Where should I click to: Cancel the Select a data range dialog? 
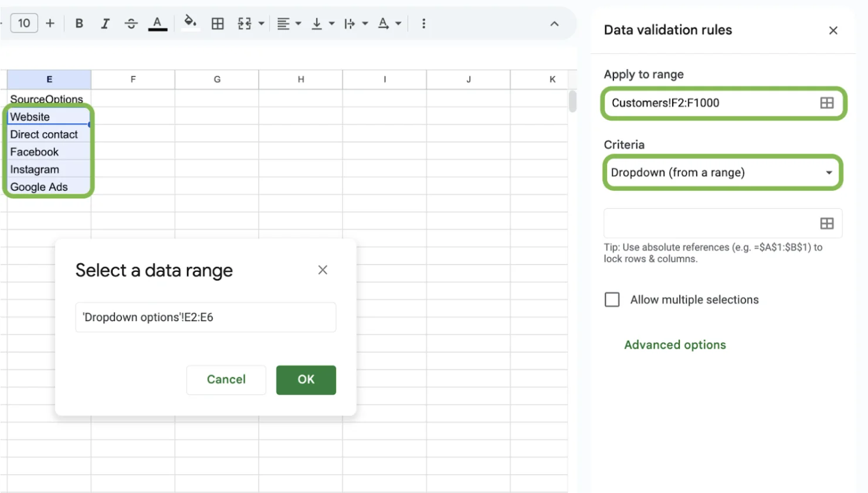coord(226,380)
